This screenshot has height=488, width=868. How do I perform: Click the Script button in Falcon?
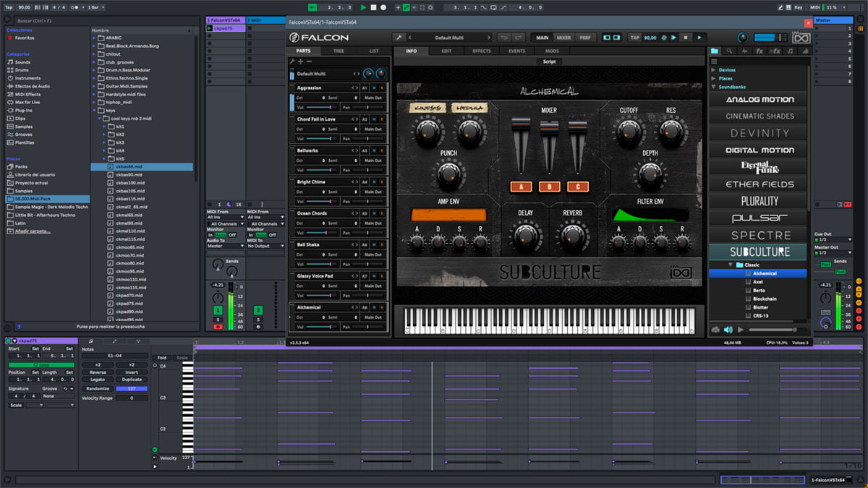coord(549,62)
